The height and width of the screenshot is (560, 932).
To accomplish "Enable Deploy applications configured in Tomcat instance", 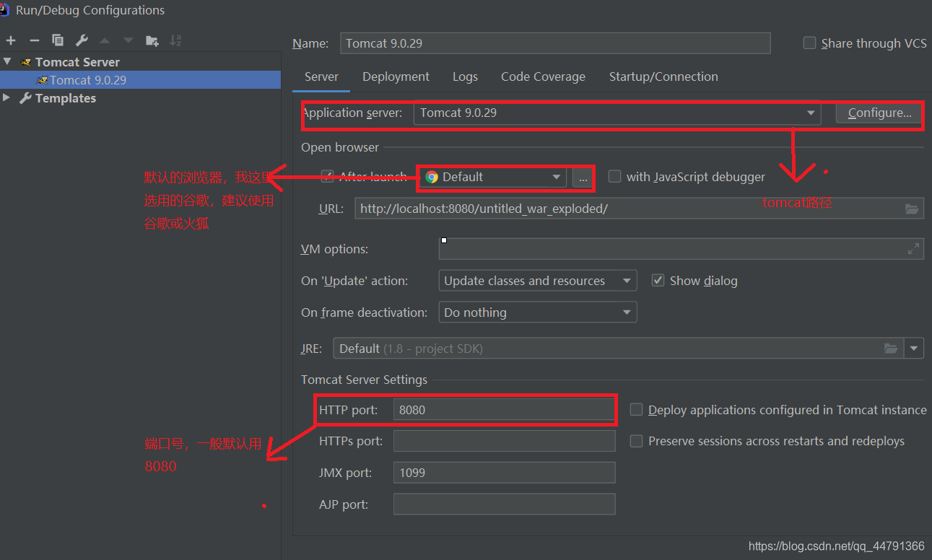I will click(636, 410).
